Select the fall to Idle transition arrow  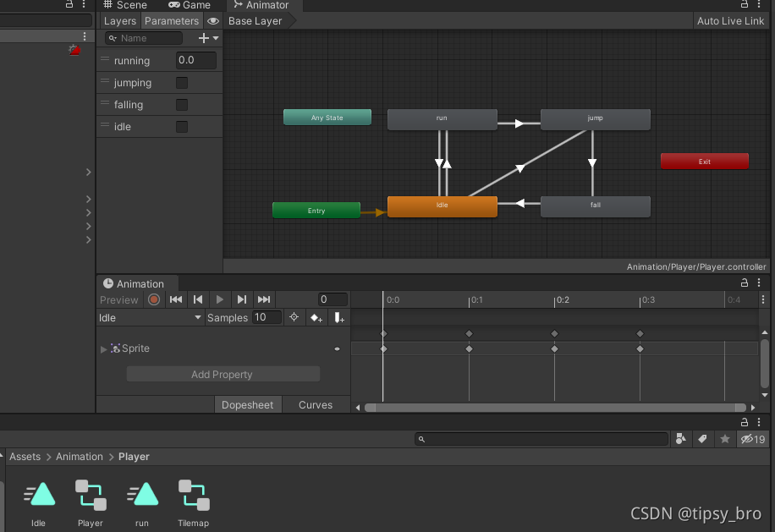pos(519,203)
